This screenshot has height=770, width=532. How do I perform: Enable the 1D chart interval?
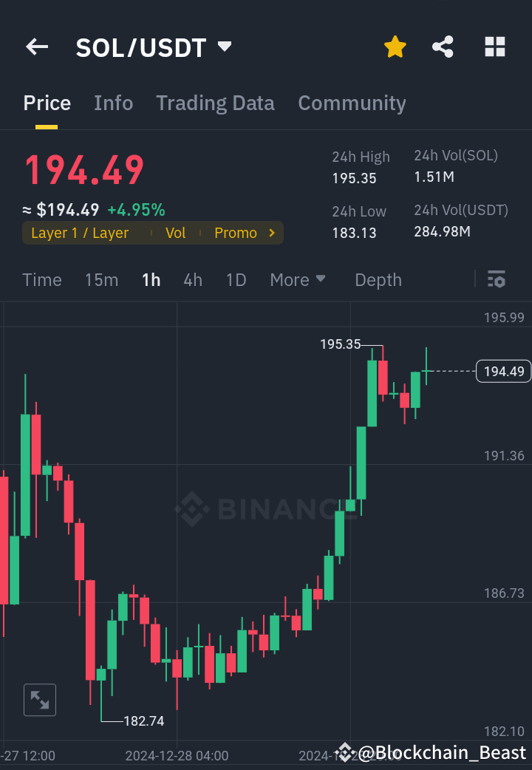click(236, 279)
